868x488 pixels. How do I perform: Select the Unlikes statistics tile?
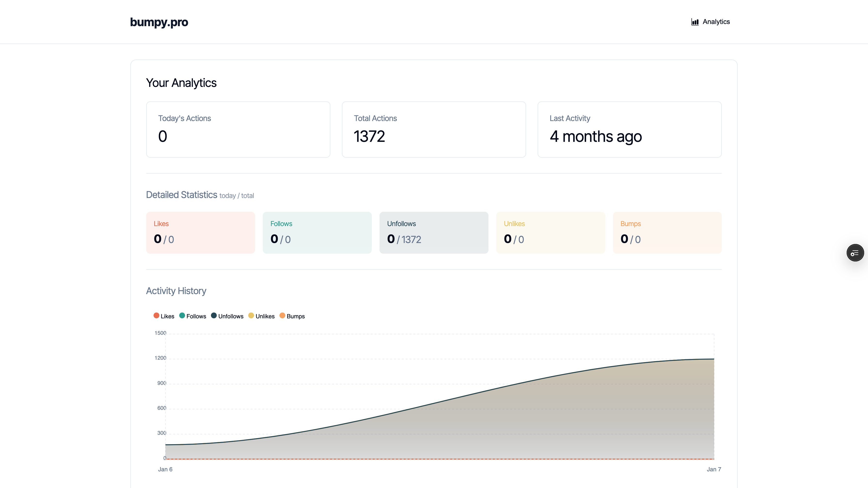550,232
